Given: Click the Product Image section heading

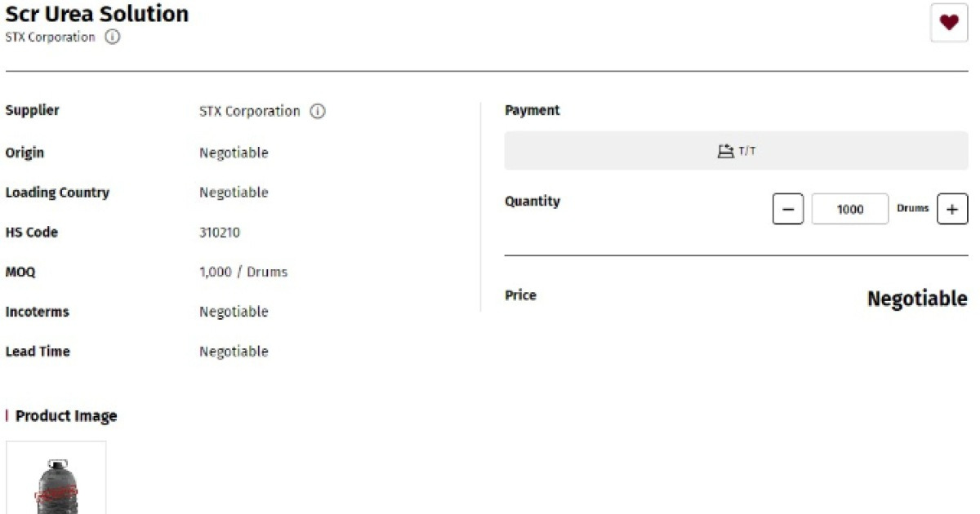Looking at the screenshot, I should (66, 416).
